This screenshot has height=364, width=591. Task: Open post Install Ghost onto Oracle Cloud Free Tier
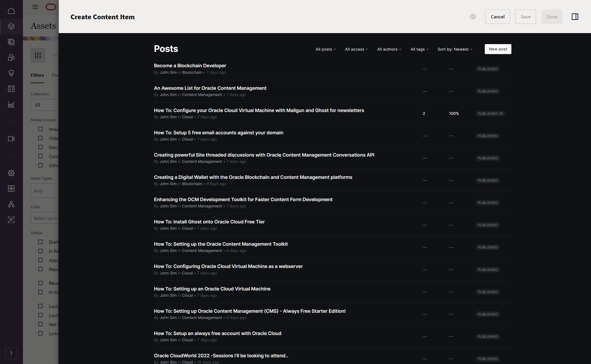click(209, 222)
